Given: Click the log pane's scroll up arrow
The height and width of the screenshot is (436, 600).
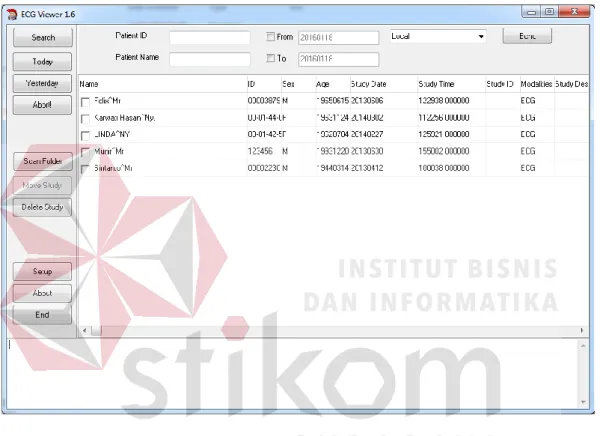Looking at the screenshot, I should tap(583, 346).
